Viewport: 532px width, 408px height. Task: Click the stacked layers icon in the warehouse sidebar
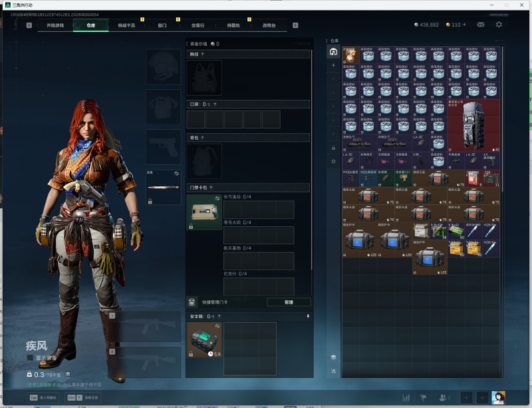(334, 357)
